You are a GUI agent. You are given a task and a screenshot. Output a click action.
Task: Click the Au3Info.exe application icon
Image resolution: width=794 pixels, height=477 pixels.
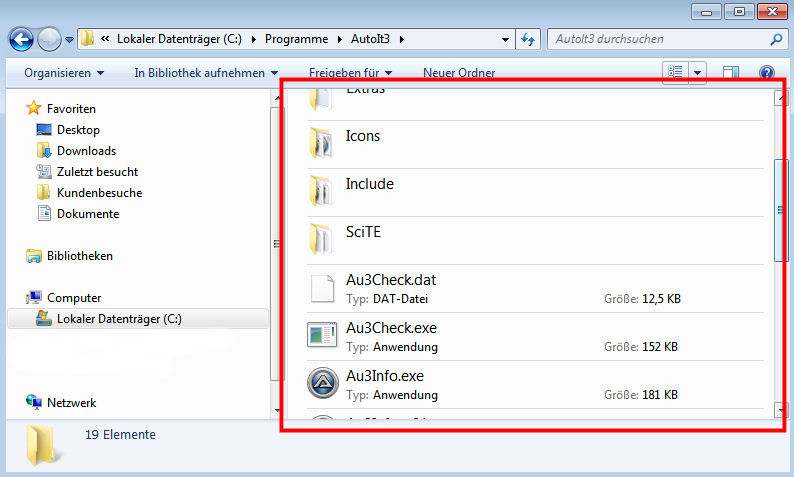pyautogui.click(x=323, y=385)
